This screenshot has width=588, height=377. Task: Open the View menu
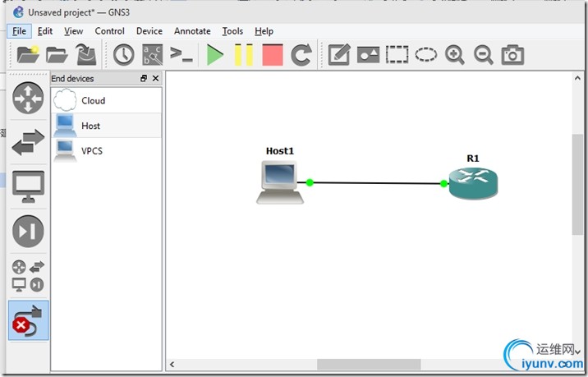click(x=74, y=31)
